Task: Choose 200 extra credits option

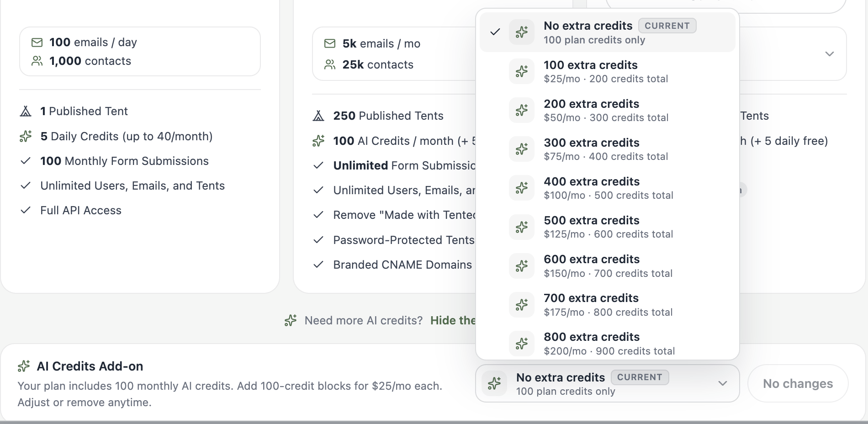Action: click(607, 110)
